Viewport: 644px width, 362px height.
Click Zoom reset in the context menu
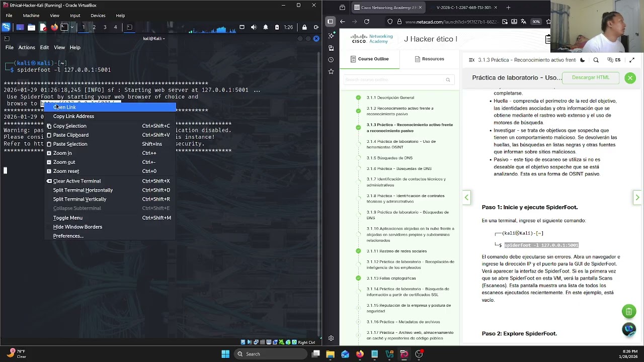(x=110, y=171)
